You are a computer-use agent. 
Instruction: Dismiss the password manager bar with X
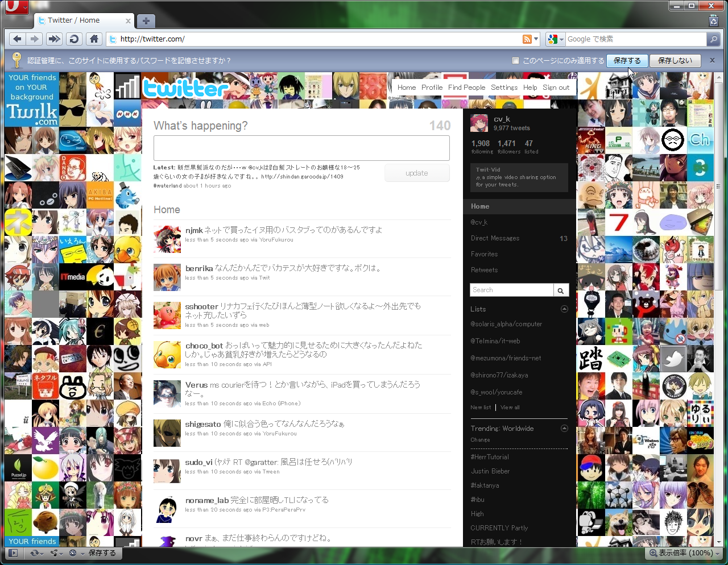point(712,60)
